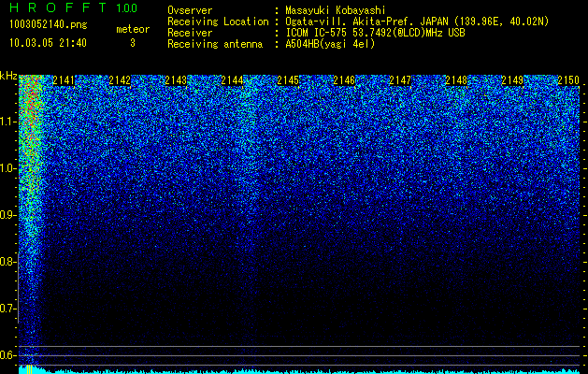Click the Ogata-vill. Akita-Pref. JAPAN location text
The image size is (588, 374).
pos(417,22)
